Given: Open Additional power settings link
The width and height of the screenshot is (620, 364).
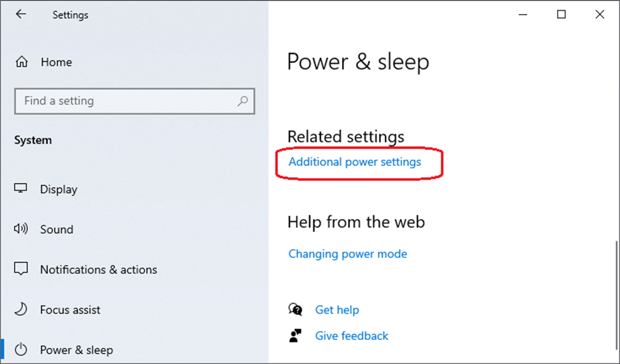Looking at the screenshot, I should (355, 162).
